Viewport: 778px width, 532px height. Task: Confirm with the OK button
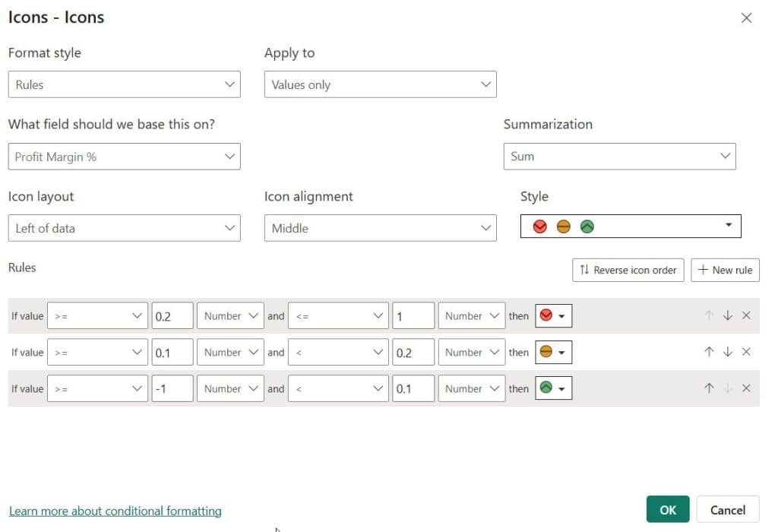point(668,509)
